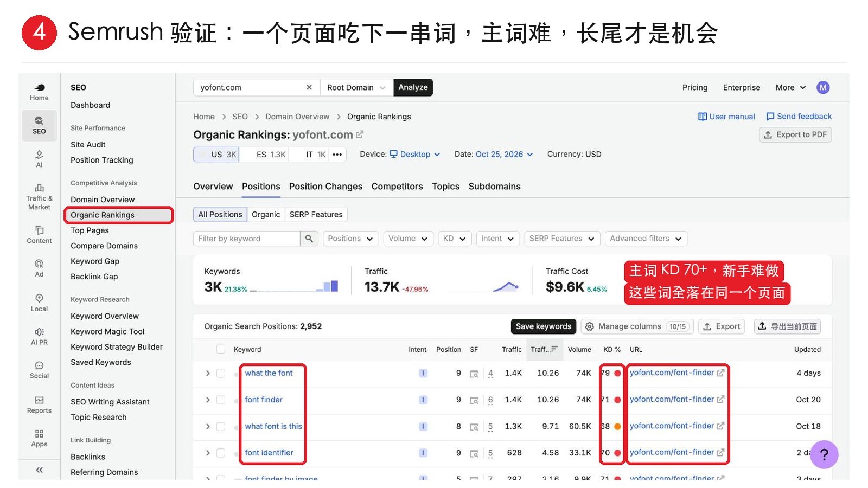
Task: Click the Analyze button
Action: (x=413, y=87)
